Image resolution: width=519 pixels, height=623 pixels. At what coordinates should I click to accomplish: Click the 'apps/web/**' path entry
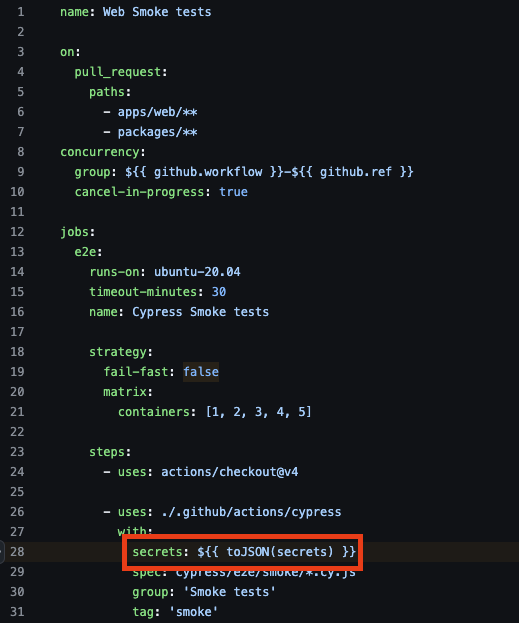point(157,112)
